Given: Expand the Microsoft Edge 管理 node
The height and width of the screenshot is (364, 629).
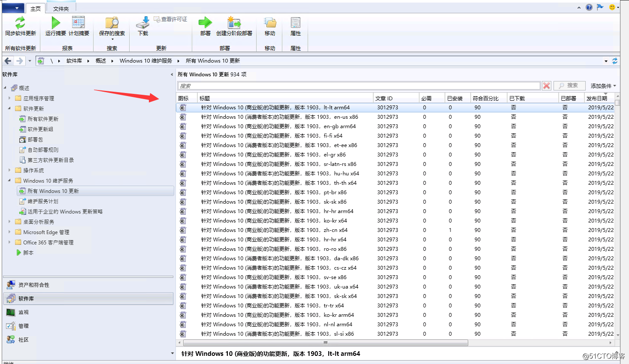Looking at the screenshot, I should (9, 232).
